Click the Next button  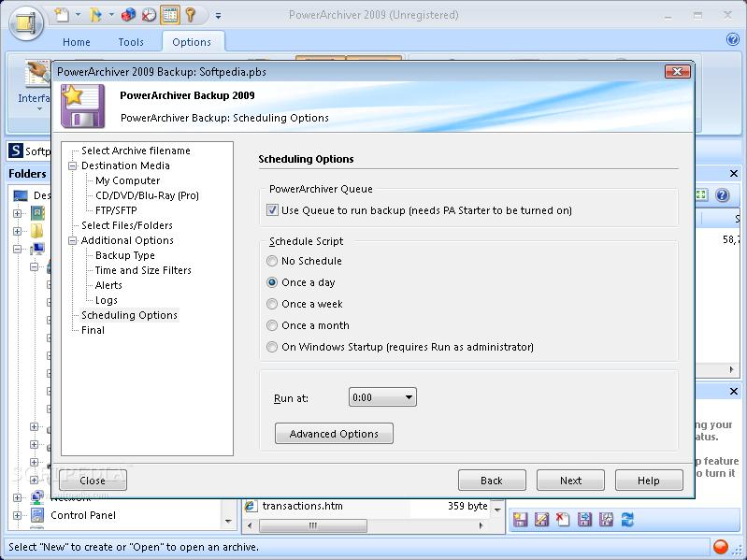click(570, 480)
